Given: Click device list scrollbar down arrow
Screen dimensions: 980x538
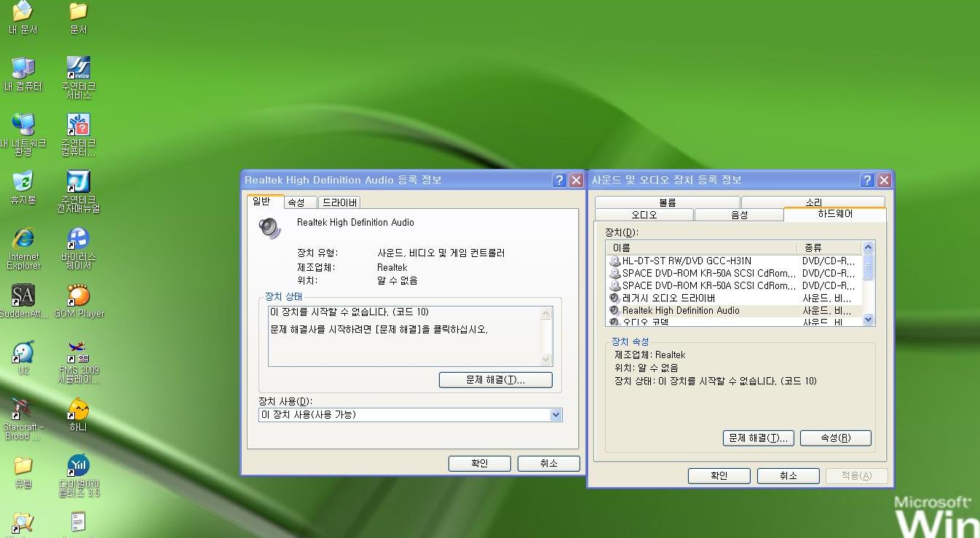Looking at the screenshot, I should pos(868,319).
